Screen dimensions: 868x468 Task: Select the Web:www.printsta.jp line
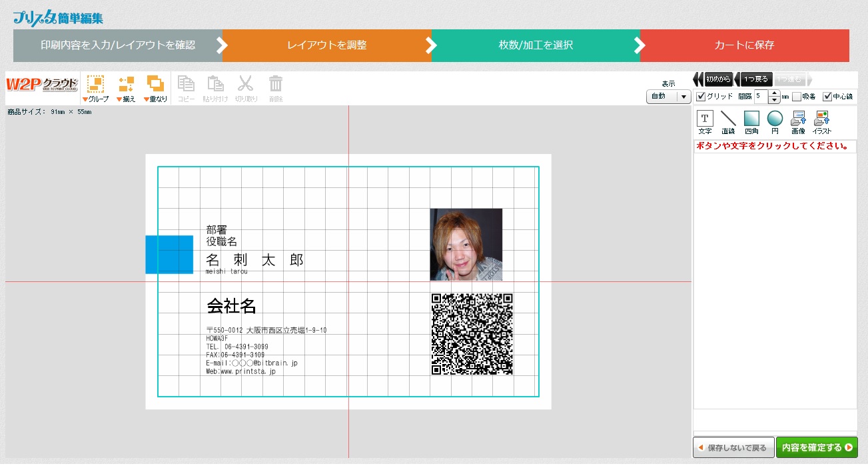[240, 371]
